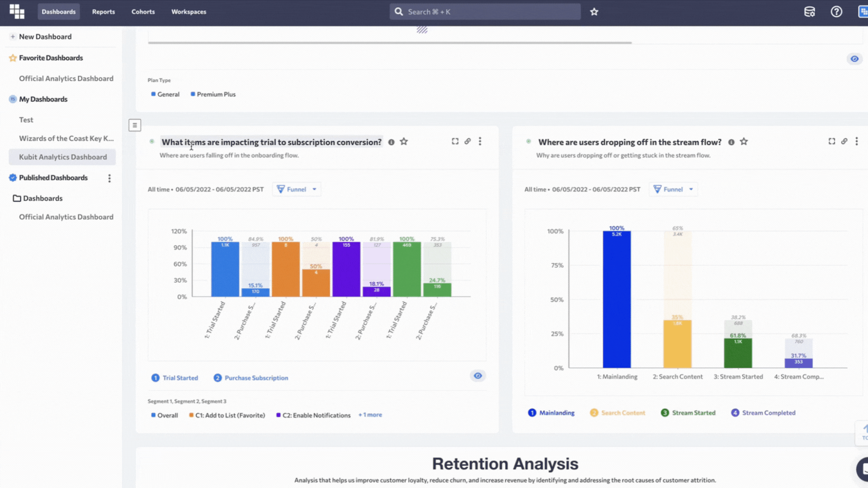Image resolution: width=868 pixels, height=488 pixels.
Task: Click trial to subscription conversion chart title
Action: click(x=271, y=142)
